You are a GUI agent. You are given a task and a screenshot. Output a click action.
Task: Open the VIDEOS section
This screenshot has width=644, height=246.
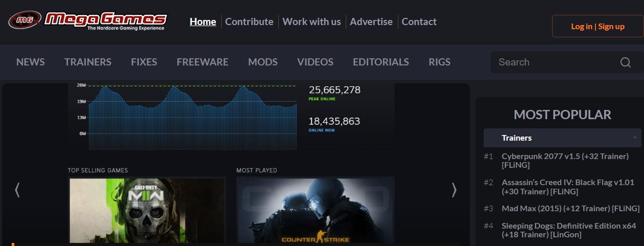click(x=315, y=62)
